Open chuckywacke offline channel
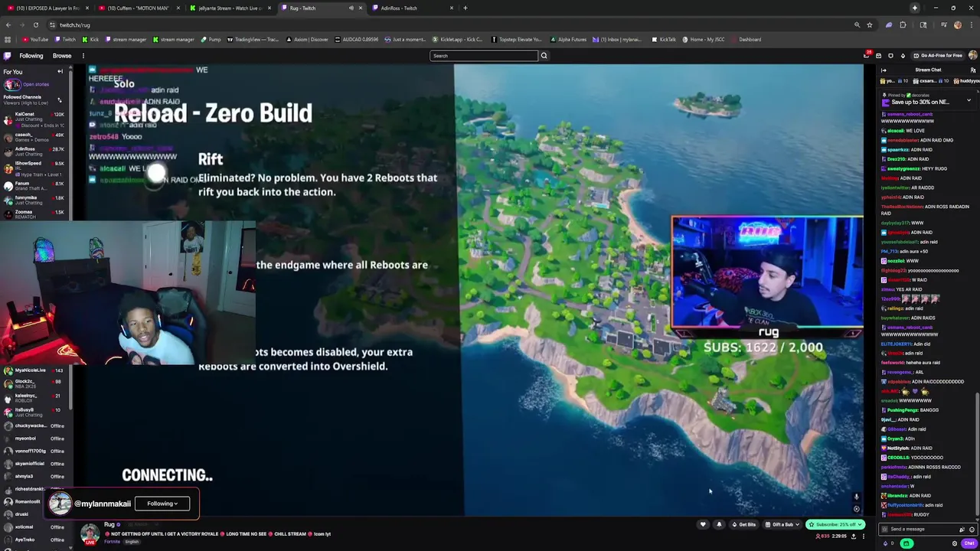 point(34,425)
